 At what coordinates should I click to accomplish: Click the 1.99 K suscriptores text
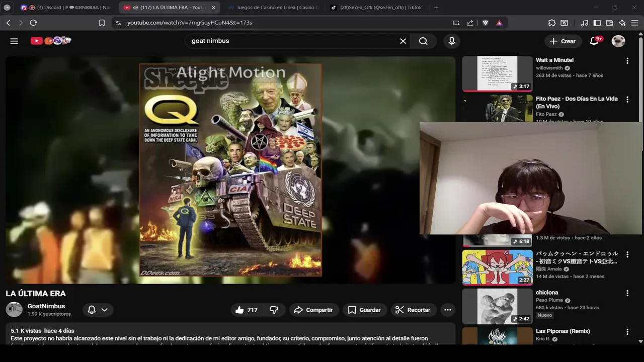(x=49, y=314)
